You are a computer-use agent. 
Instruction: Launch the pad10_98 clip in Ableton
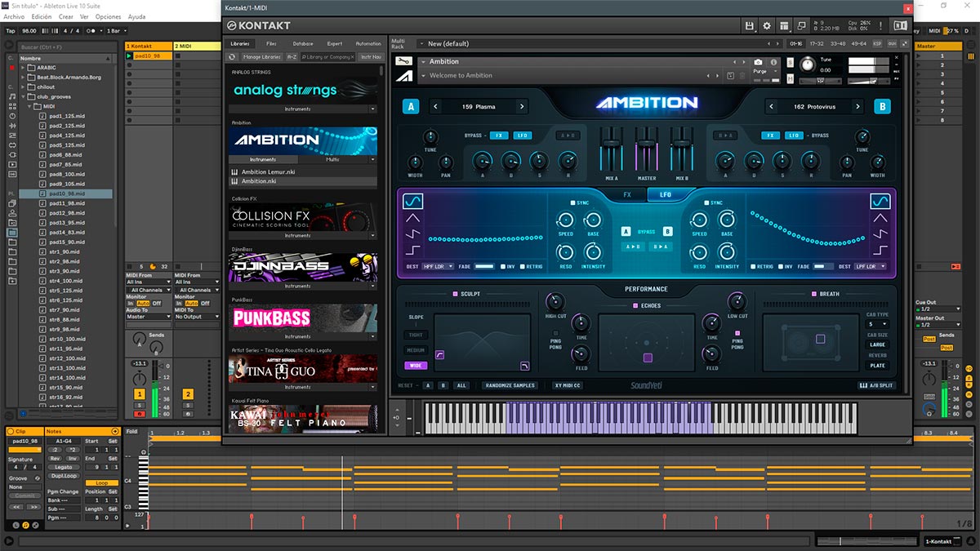tap(129, 56)
